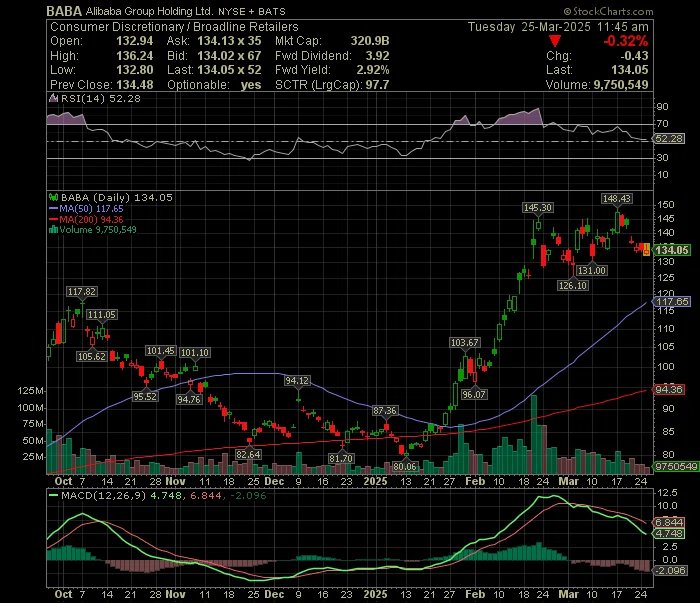This screenshot has width=700, height=603.
Task: Click the Prev Close 134.48 value
Action: click(x=134, y=85)
